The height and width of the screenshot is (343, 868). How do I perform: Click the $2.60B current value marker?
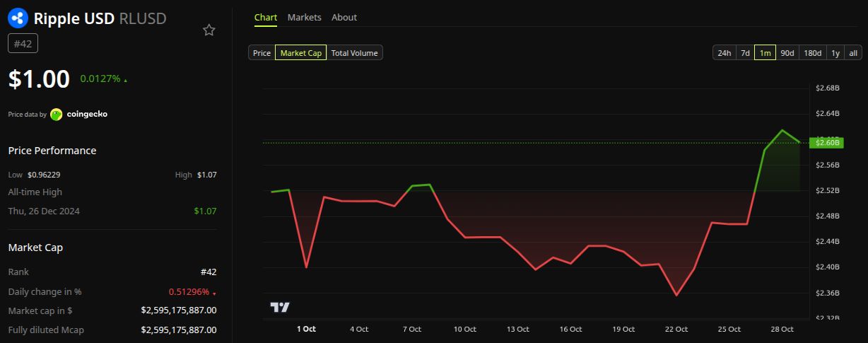[x=827, y=143]
